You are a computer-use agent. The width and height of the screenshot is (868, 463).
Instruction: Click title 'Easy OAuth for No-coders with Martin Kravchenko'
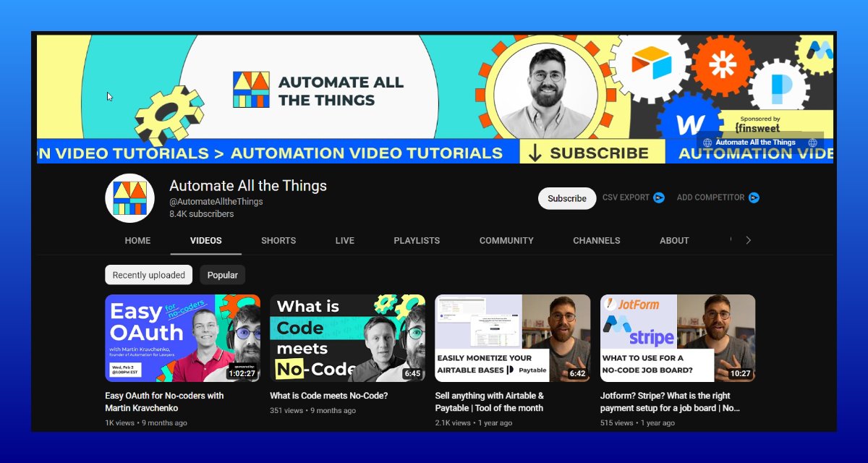tap(164, 402)
